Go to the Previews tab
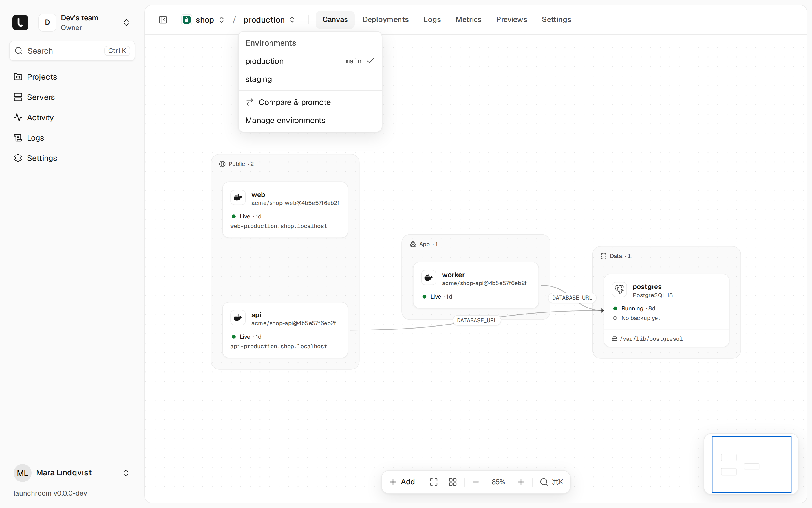 coord(511,20)
